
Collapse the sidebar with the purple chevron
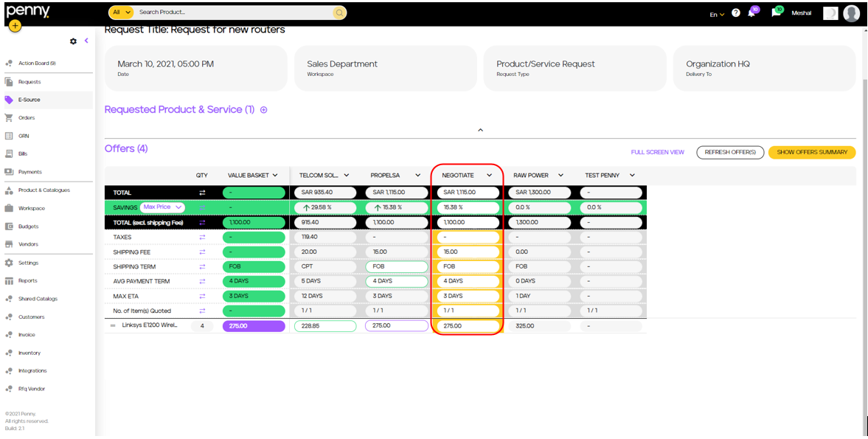click(x=86, y=41)
